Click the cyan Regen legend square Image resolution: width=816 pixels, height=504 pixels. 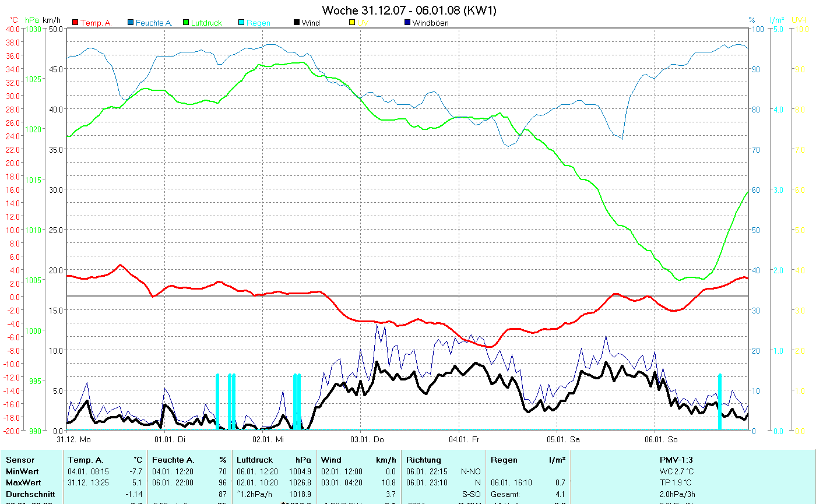click(241, 23)
